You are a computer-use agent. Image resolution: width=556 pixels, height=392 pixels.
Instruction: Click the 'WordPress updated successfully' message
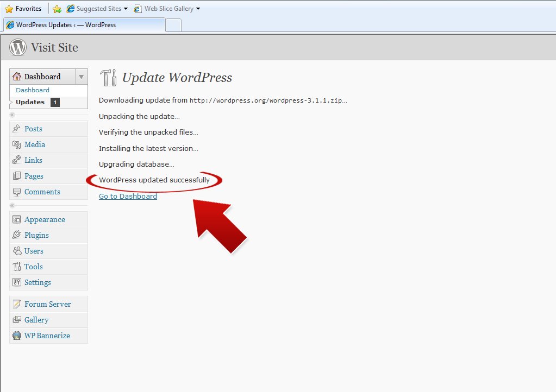pos(154,180)
